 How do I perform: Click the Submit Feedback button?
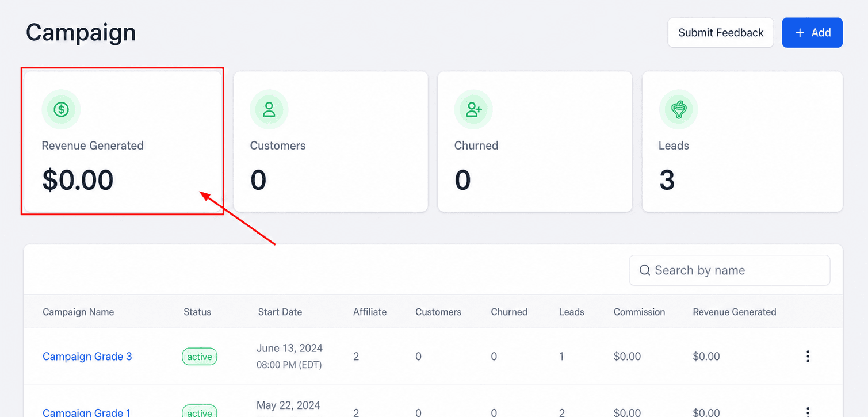(721, 33)
